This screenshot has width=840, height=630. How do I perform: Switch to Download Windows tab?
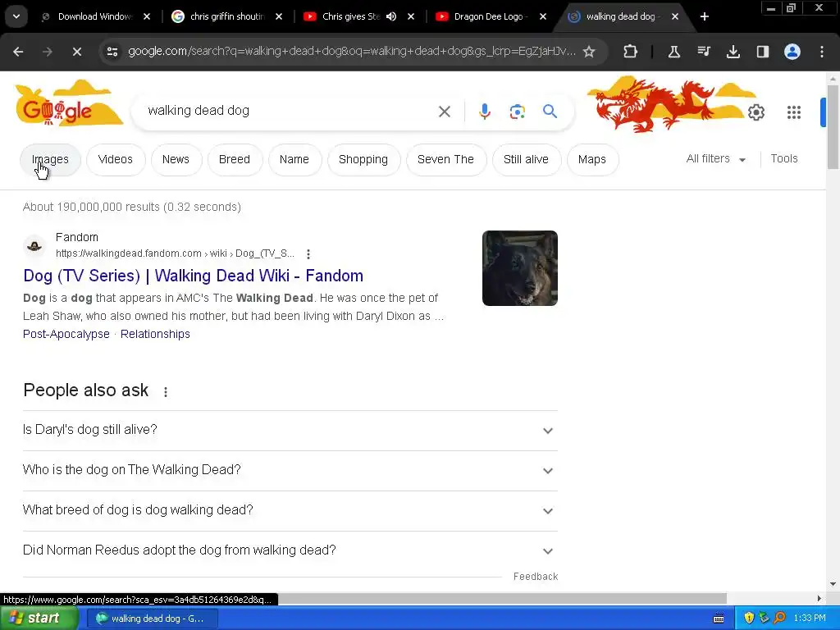point(94,16)
